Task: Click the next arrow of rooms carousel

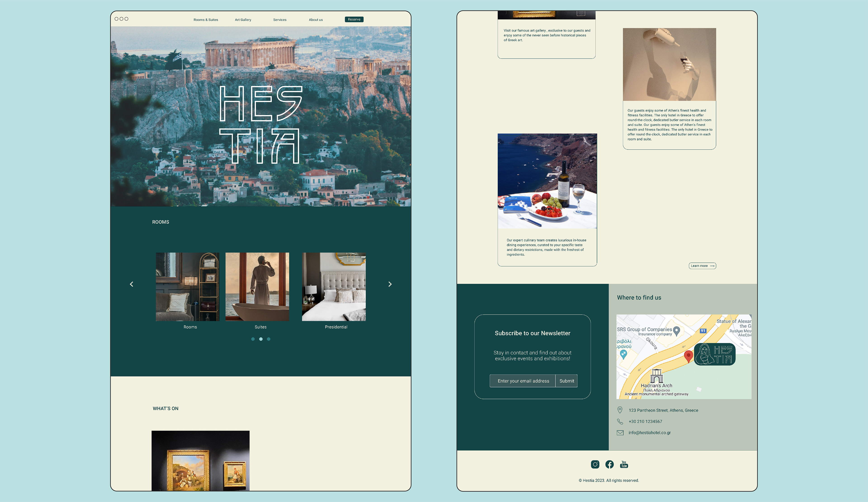Action: tap(390, 284)
